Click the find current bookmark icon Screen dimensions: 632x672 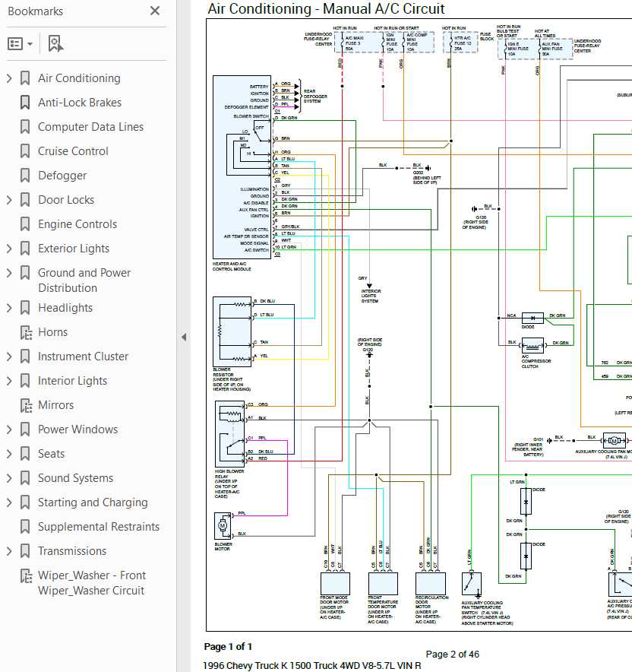pyautogui.click(x=55, y=44)
